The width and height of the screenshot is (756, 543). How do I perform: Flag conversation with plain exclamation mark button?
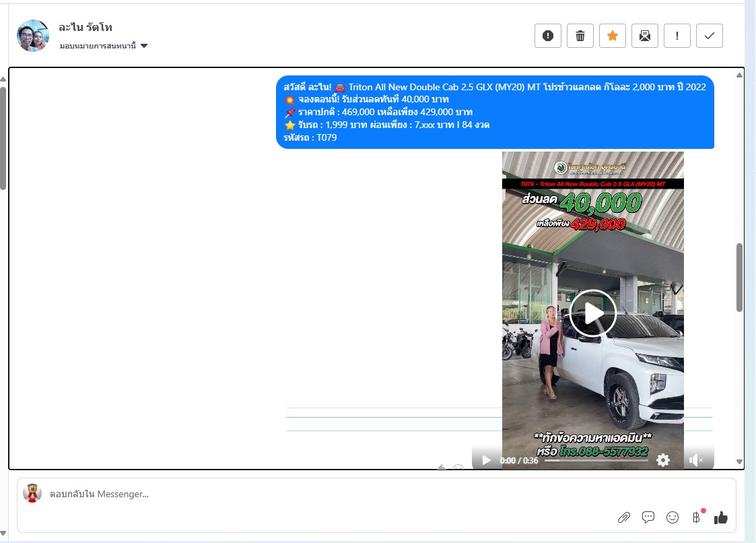677,36
